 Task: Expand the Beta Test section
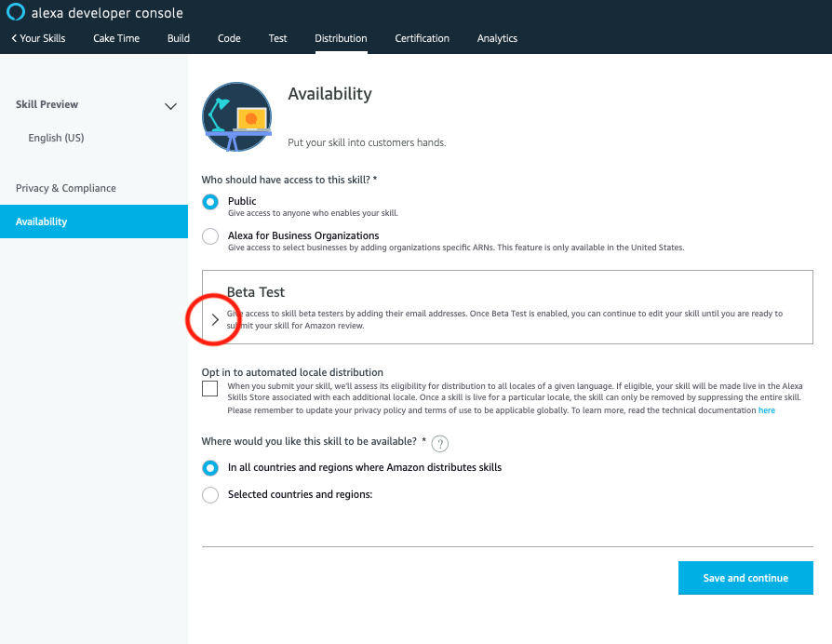point(214,319)
